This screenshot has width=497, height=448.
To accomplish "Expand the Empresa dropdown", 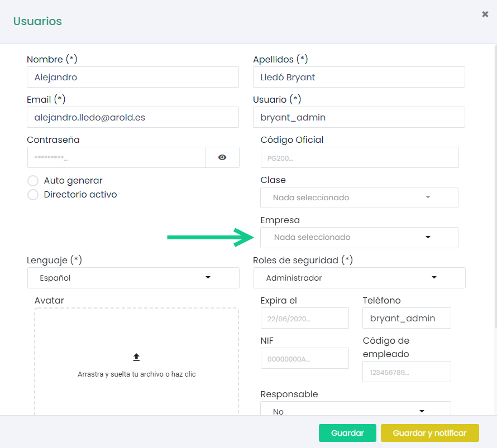I will click(x=359, y=237).
